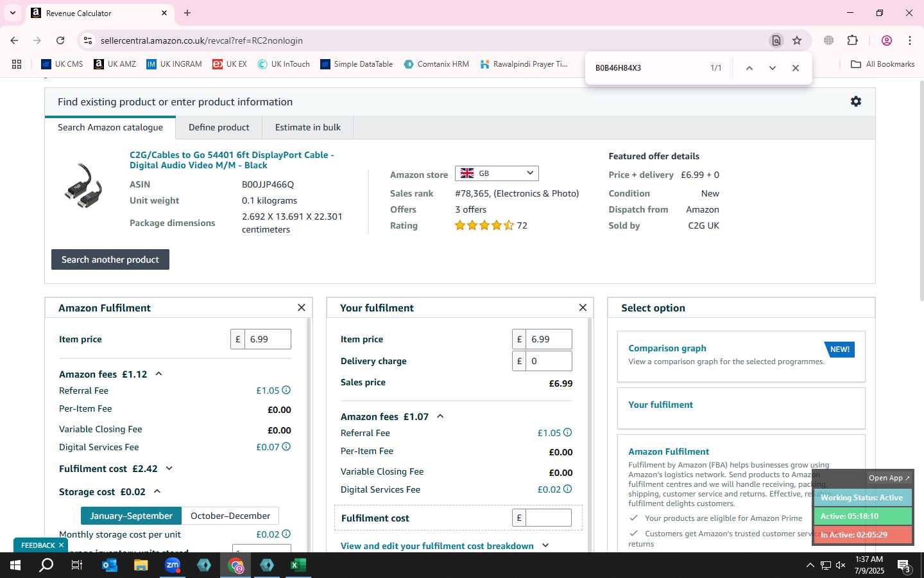Go back to previous page
Image resolution: width=924 pixels, height=578 pixels.
pos(14,40)
